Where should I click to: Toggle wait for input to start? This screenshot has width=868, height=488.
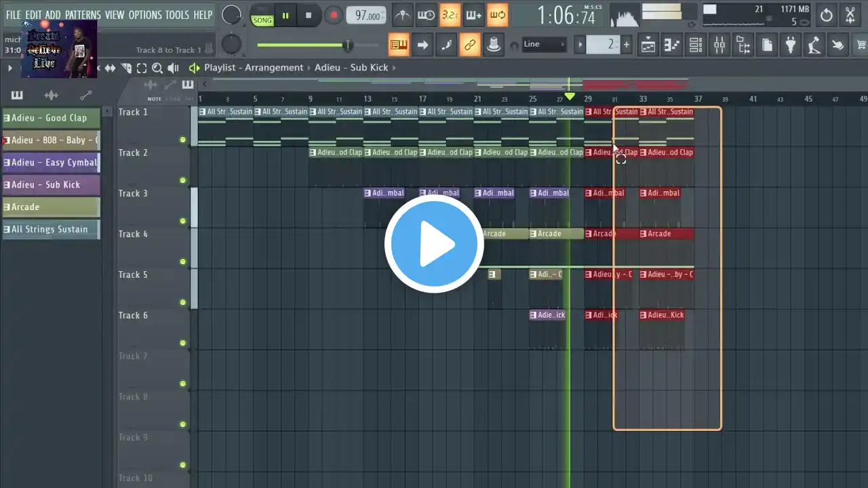point(426,15)
